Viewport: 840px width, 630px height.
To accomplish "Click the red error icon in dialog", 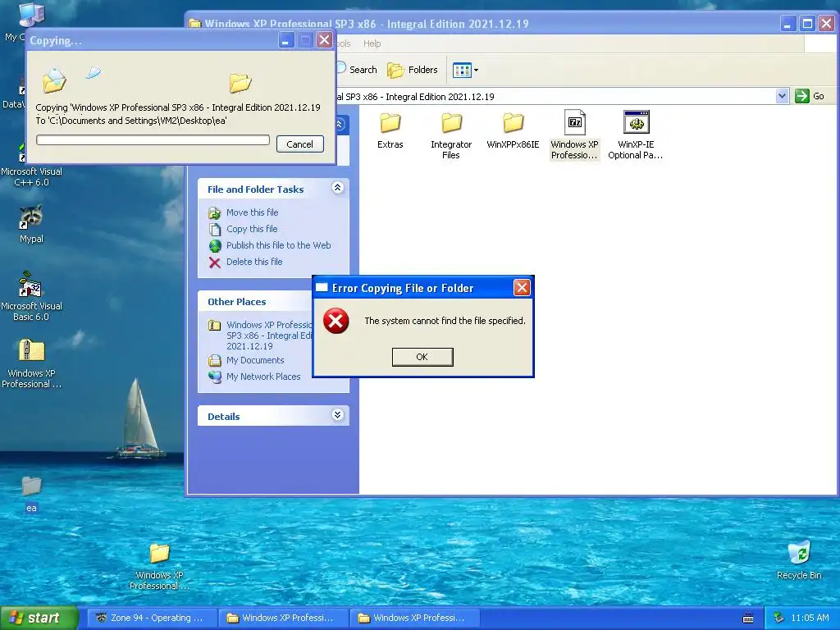I will (336, 321).
